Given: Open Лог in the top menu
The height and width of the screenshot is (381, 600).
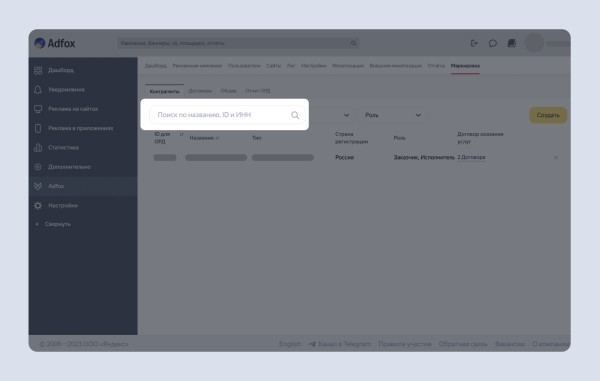Looking at the screenshot, I should point(291,66).
